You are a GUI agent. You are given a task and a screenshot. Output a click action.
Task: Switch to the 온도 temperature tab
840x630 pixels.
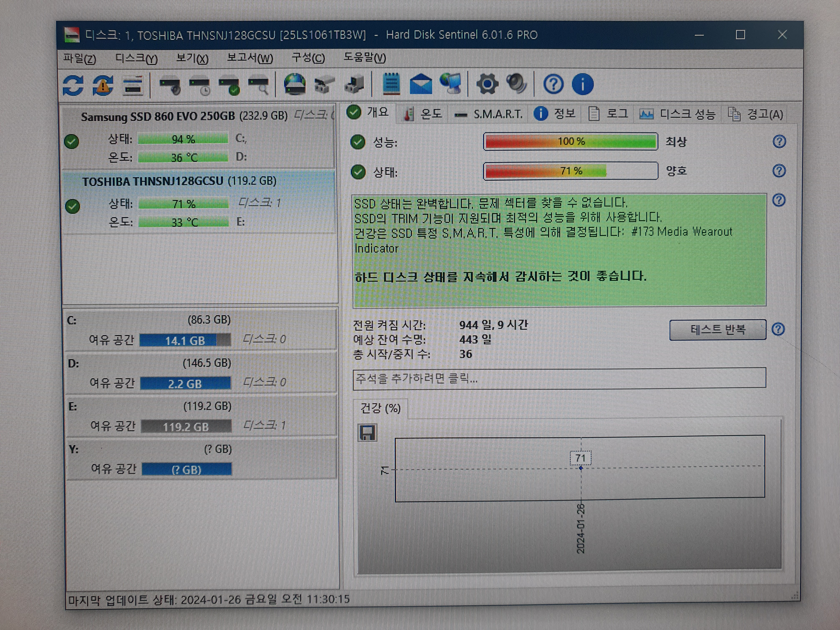coord(423,114)
